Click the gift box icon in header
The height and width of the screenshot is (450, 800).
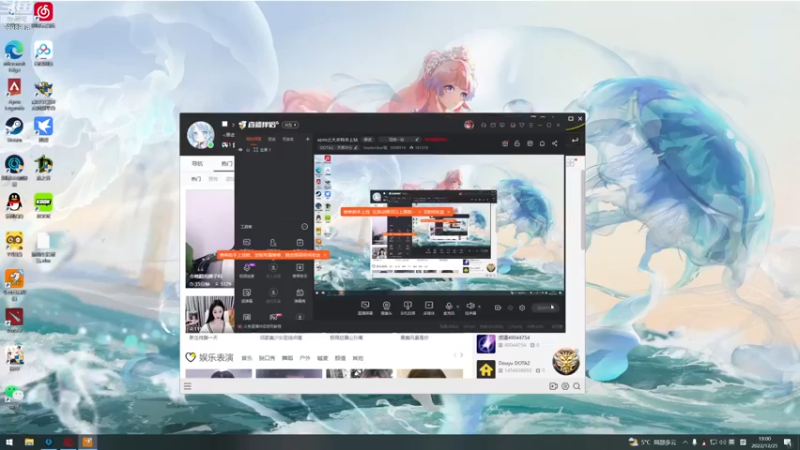click(x=505, y=143)
